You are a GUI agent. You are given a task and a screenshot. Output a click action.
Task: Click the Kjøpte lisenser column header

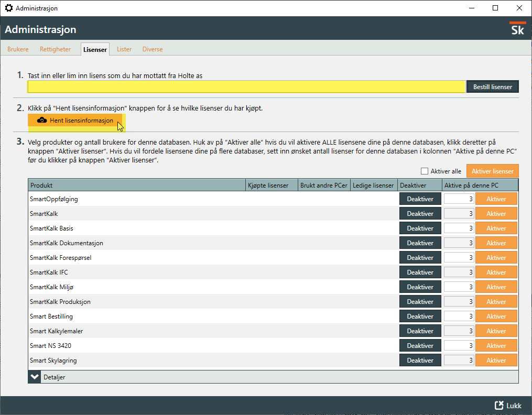pyautogui.click(x=271, y=185)
